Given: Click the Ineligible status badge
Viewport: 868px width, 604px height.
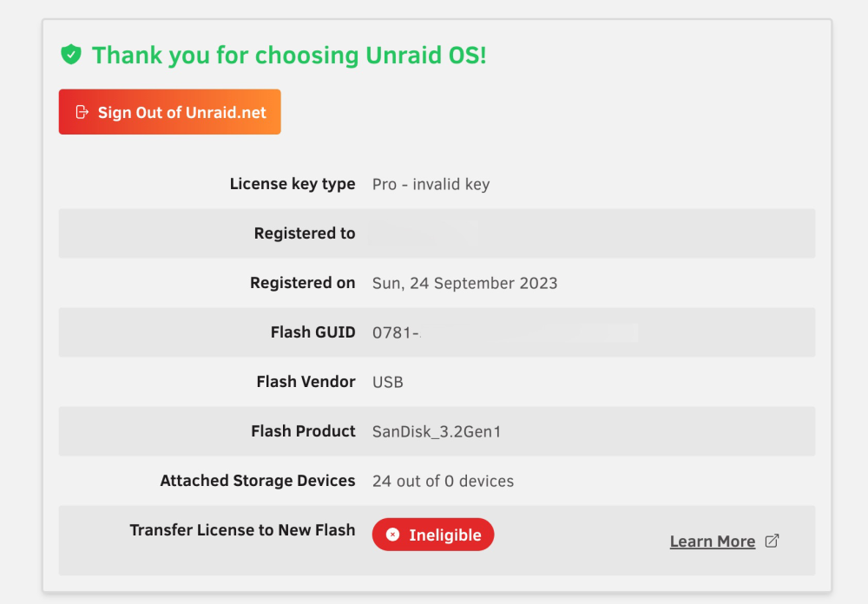Looking at the screenshot, I should 433,535.
